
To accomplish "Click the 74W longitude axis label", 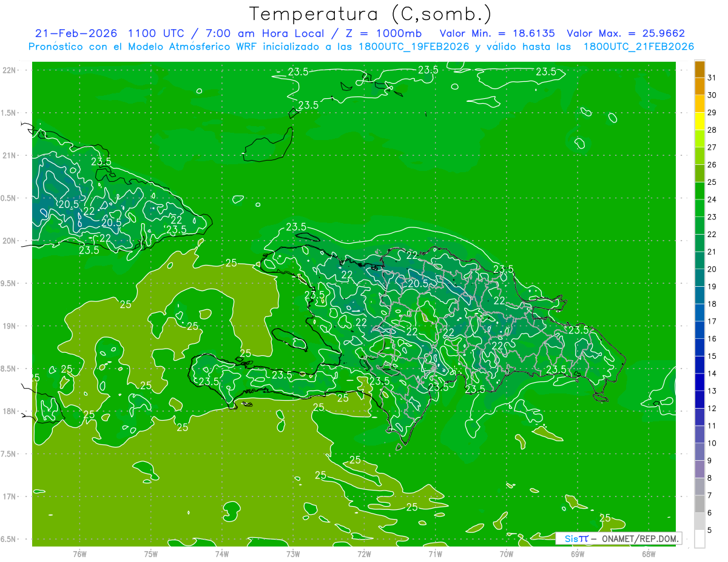I will coord(222,554).
